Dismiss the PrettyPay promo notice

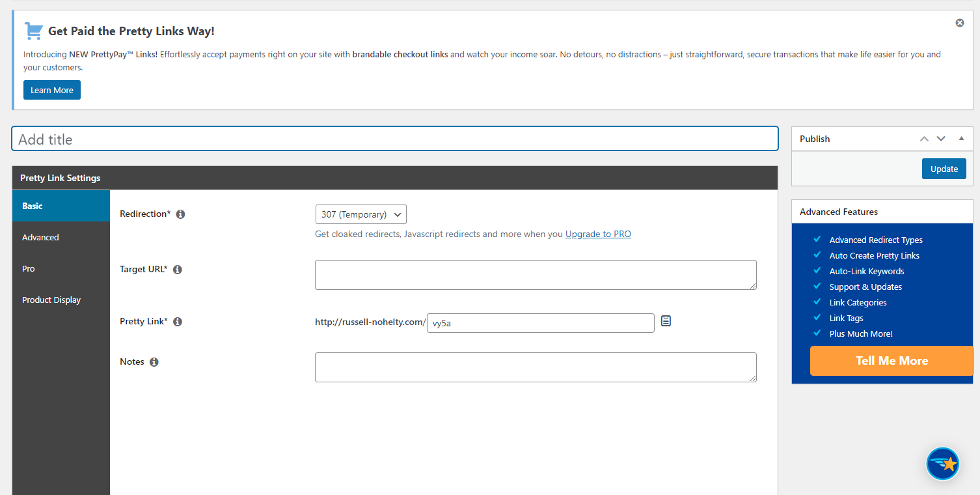959,23
